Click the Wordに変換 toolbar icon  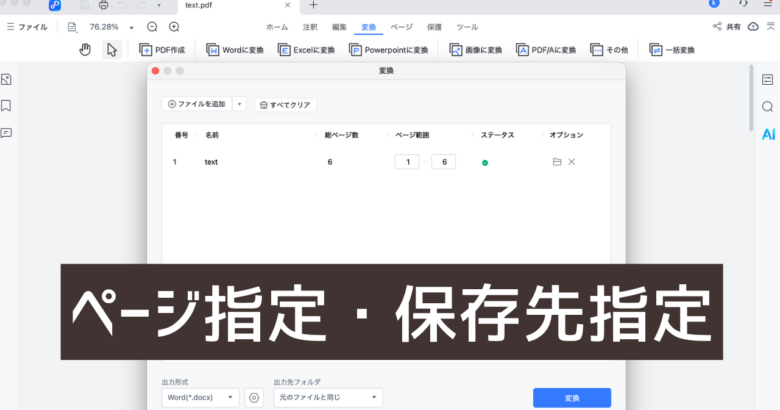tap(236, 49)
